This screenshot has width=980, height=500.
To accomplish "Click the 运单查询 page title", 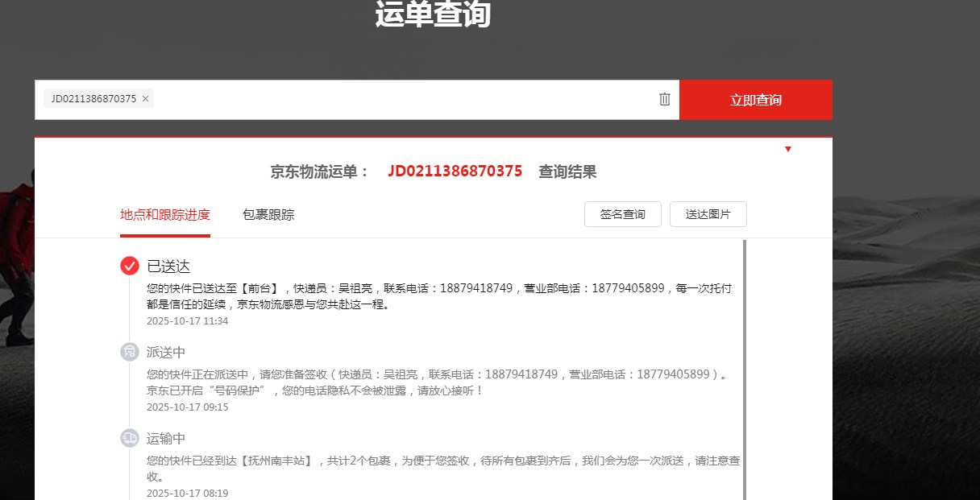I will (x=433, y=14).
